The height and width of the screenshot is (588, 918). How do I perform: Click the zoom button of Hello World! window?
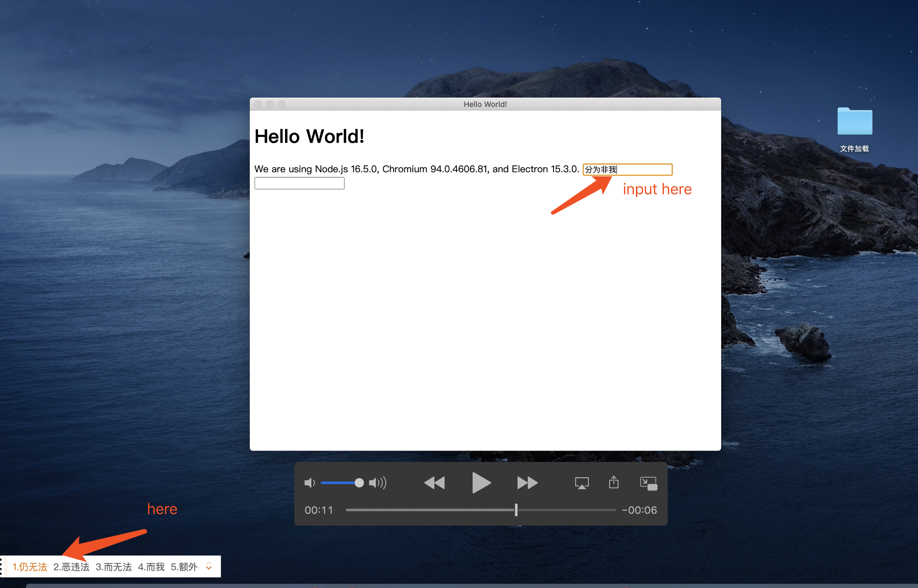click(x=282, y=104)
